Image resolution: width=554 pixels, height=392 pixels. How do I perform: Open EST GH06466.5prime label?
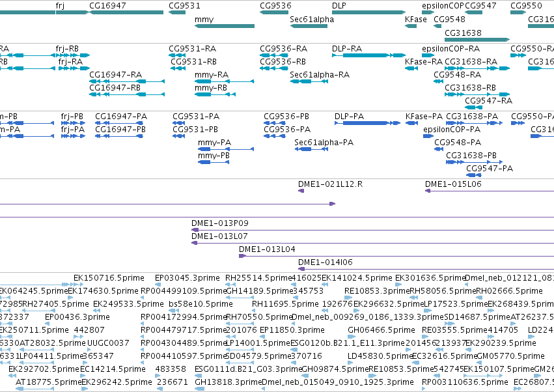[381, 330]
